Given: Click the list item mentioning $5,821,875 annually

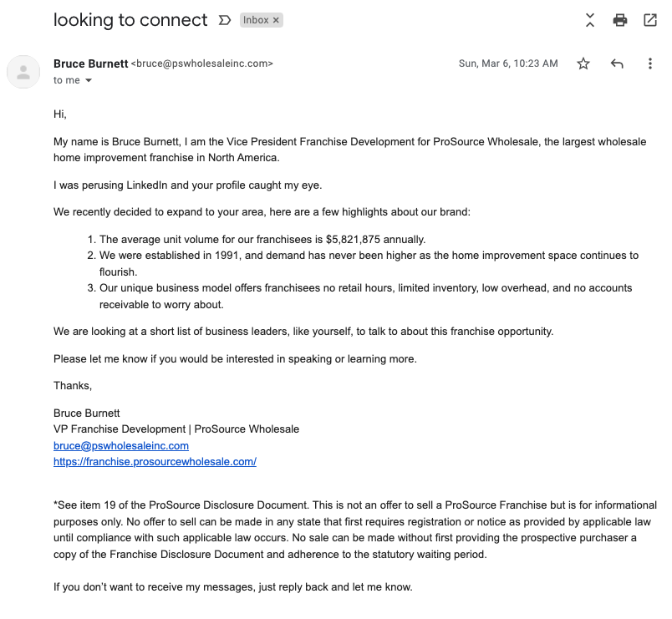Looking at the screenshot, I should (262, 239).
